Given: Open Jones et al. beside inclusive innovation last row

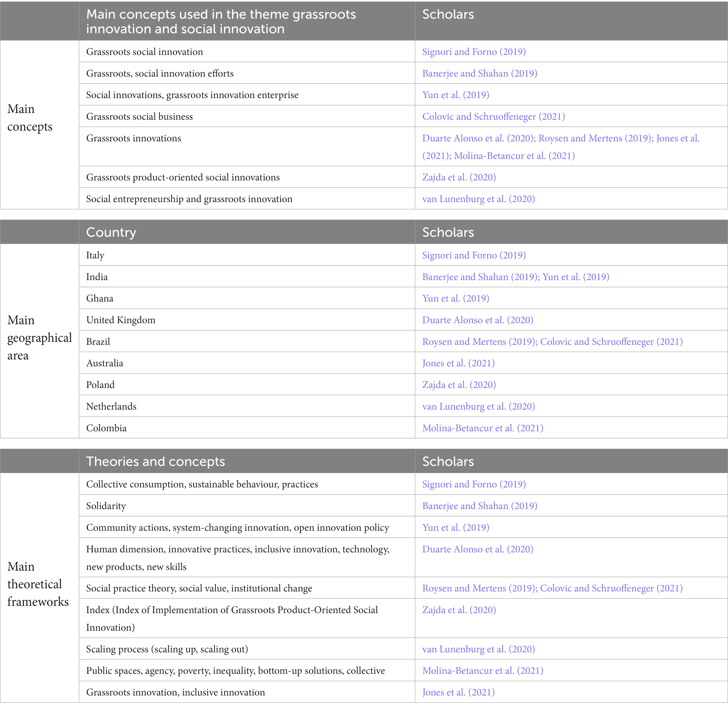Looking at the screenshot, I should tap(458, 692).
